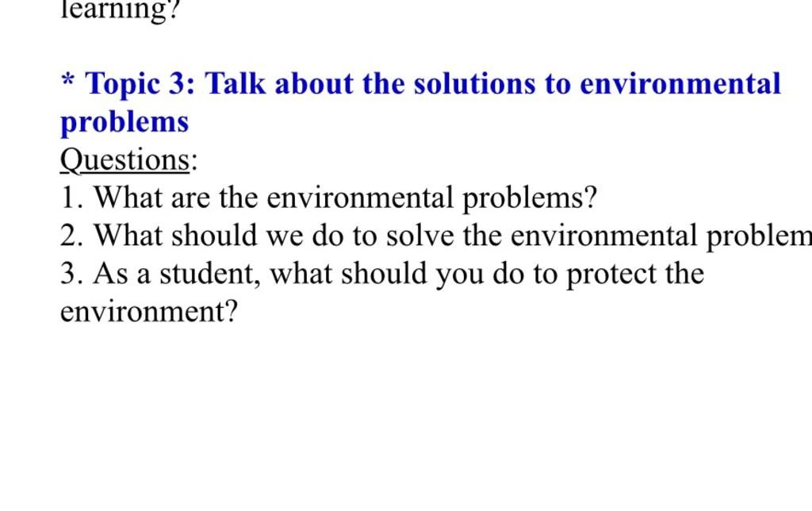Click the word "student" in question 3

(x=211, y=275)
